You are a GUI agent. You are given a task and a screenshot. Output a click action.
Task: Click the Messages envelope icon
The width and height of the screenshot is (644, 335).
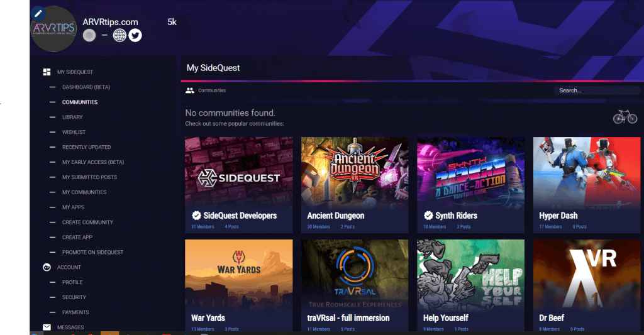47,327
